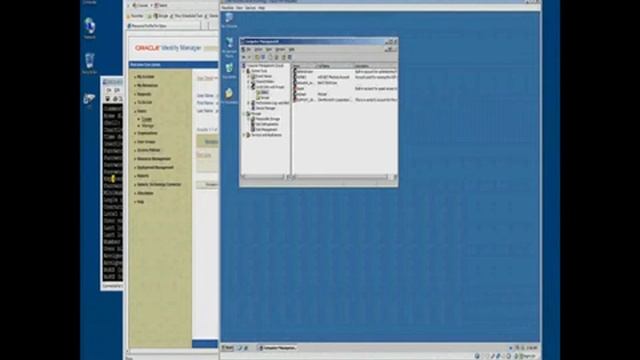Screen dimensions: 640x360
Task: Expand Shared Folders node in console tree
Action: coord(248,82)
